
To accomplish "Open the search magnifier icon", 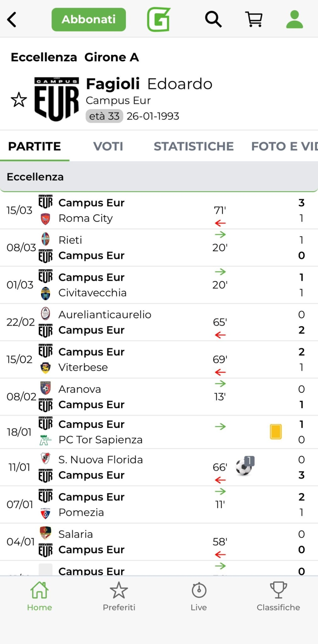I will [x=213, y=19].
